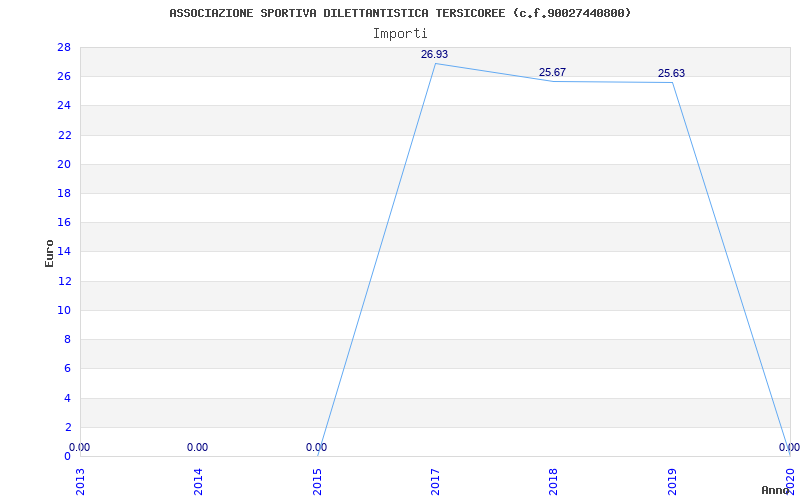Viewport: 800px width, 500px height.
Task: Select the 2018 x-axis year label
Action: [x=554, y=482]
